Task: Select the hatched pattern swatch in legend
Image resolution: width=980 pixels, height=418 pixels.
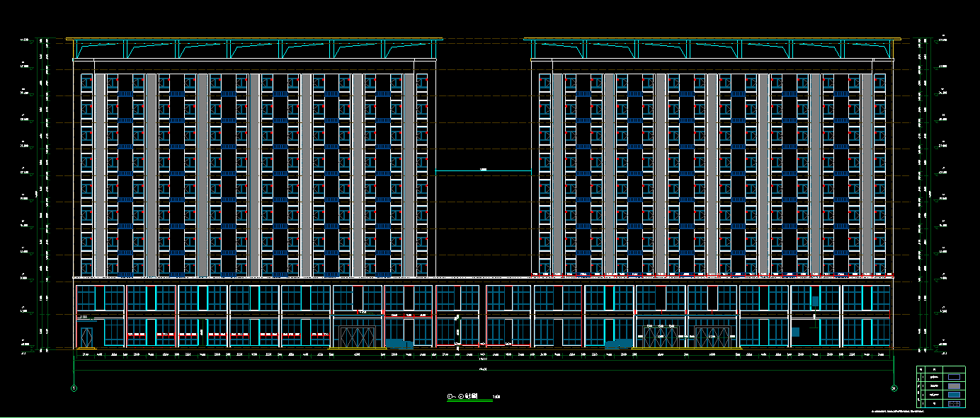Action: [x=954, y=403]
